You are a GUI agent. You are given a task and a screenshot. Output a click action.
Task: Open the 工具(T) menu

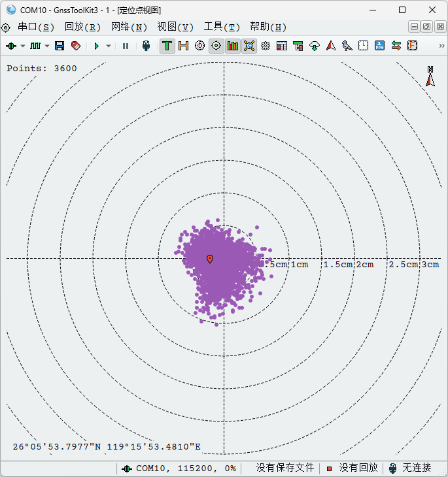[222, 27]
